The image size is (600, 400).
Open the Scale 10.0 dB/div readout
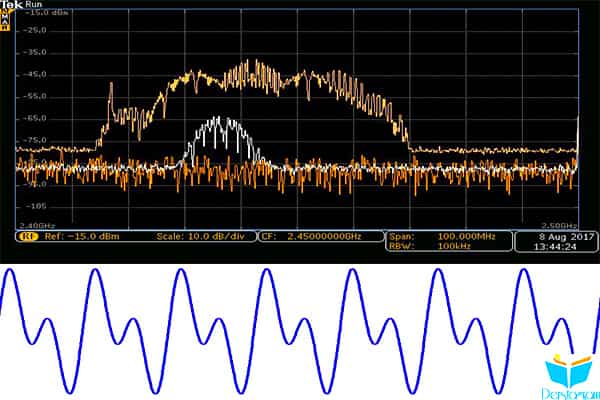(201, 236)
